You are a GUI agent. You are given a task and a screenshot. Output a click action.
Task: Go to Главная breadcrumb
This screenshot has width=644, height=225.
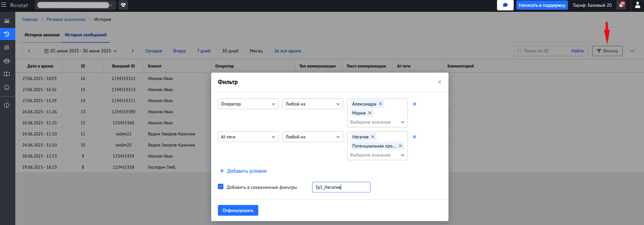pos(30,19)
